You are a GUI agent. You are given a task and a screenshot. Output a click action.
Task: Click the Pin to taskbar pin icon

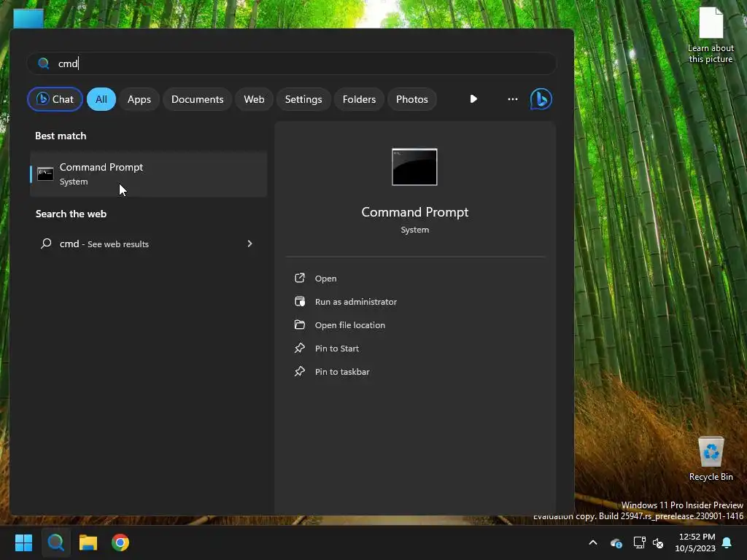(x=300, y=371)
